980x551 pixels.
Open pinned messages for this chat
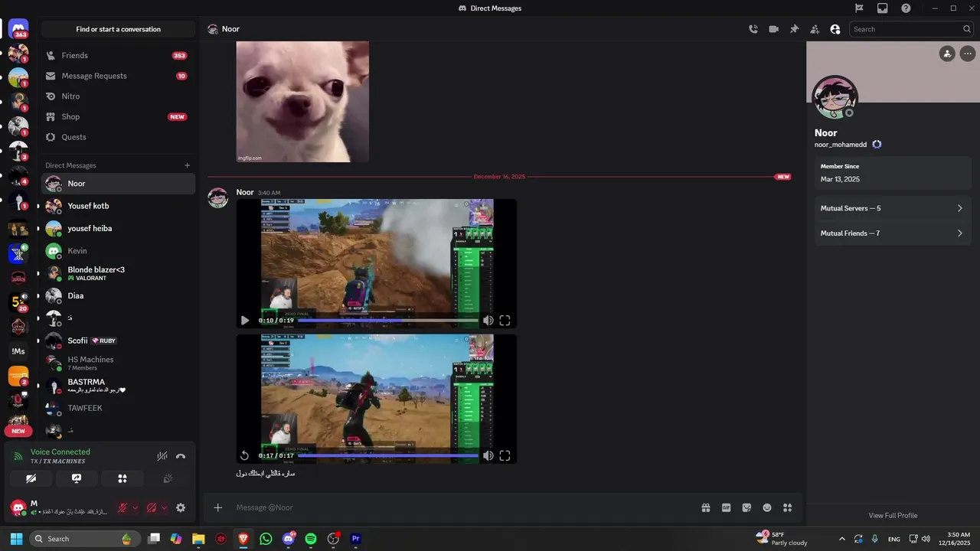pyautogui.click(x=795, y=29)
